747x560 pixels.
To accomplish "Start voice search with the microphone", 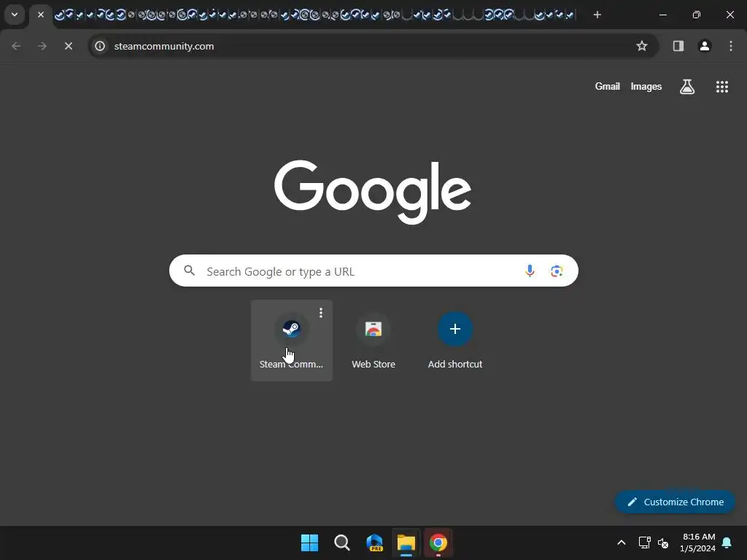I will point(530,271).
